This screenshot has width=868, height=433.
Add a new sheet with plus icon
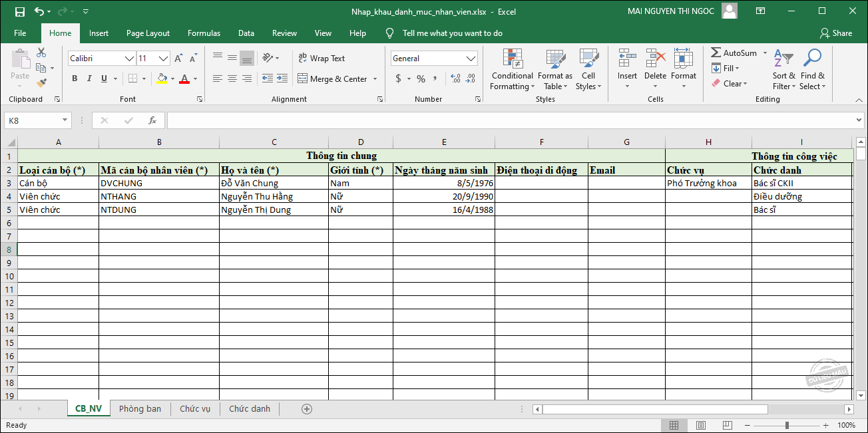pos(307,409)
